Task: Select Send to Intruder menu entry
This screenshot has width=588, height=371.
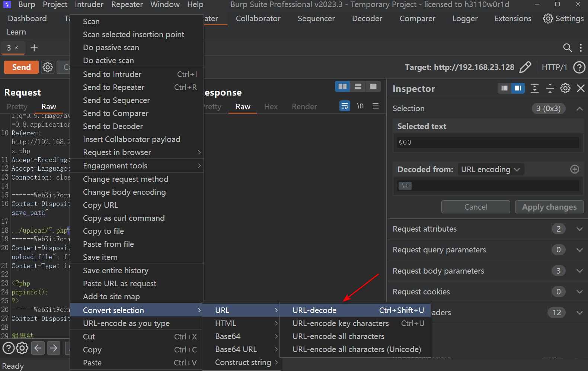Action: (x=112, y=74)
